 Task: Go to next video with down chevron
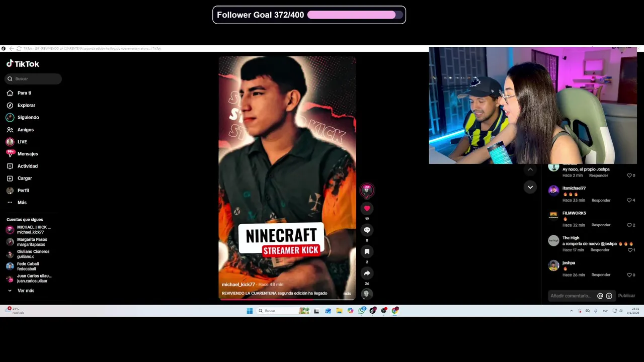[x=530, y=187]
